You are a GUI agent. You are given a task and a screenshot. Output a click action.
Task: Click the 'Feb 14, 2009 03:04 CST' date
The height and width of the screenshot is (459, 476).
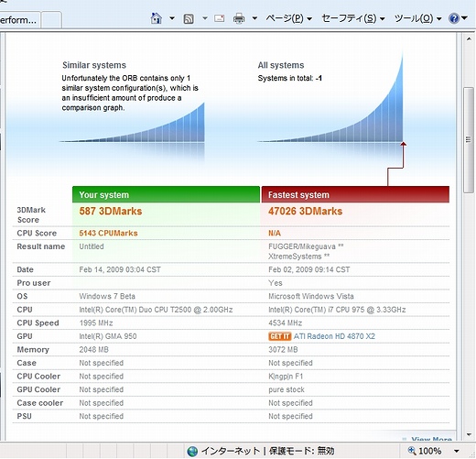point(120,269)
